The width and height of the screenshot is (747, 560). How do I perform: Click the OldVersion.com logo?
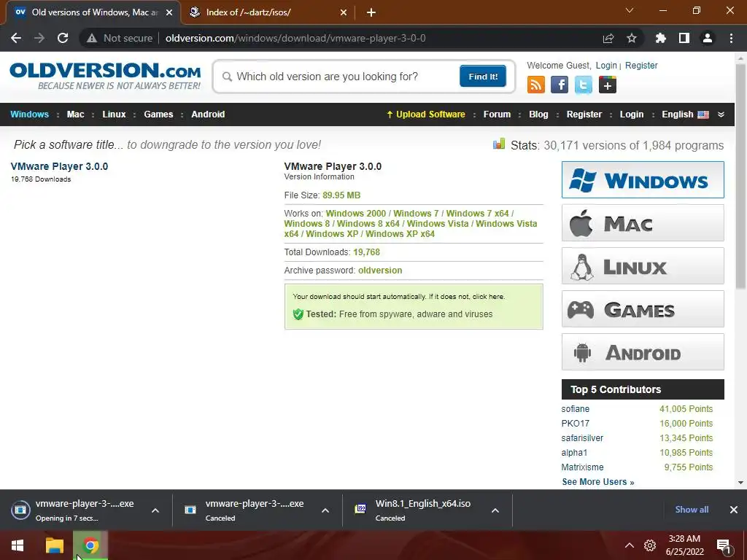point(105,76)
